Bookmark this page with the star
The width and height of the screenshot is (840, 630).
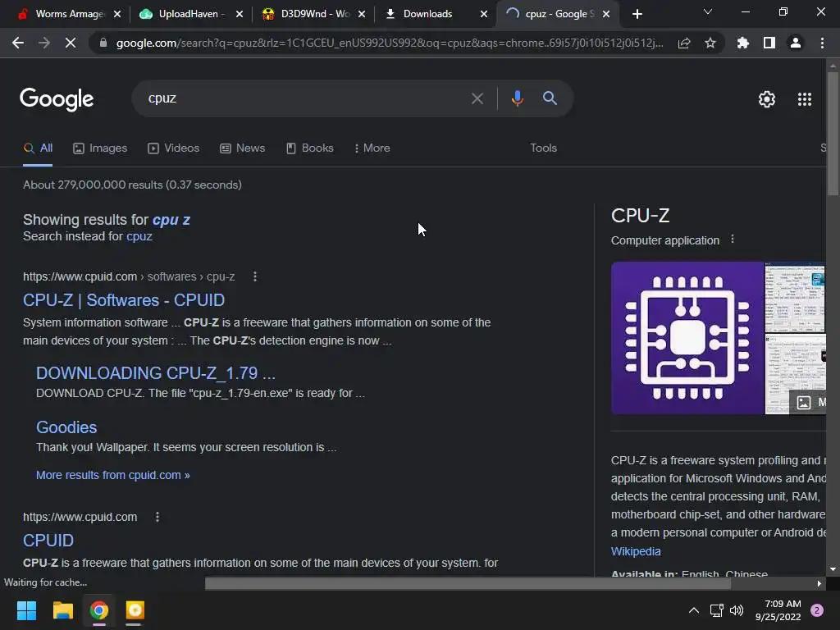coord(710,43)
